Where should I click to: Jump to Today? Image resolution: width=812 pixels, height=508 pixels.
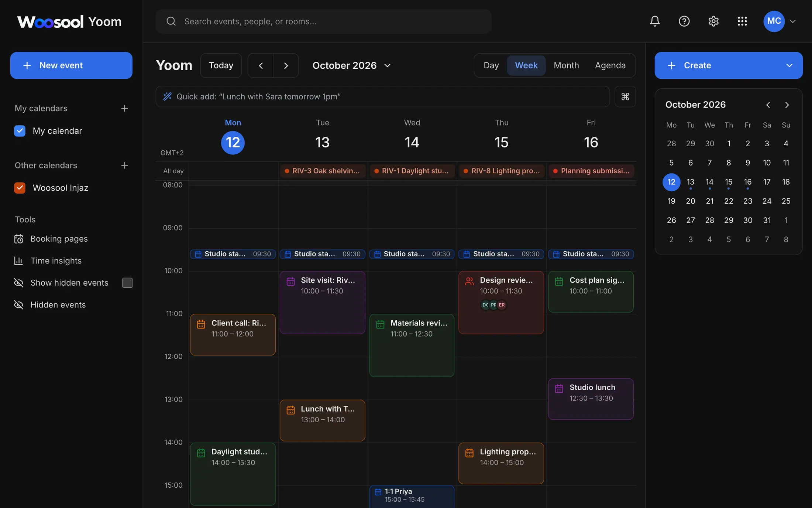click(x=221, y=65)
